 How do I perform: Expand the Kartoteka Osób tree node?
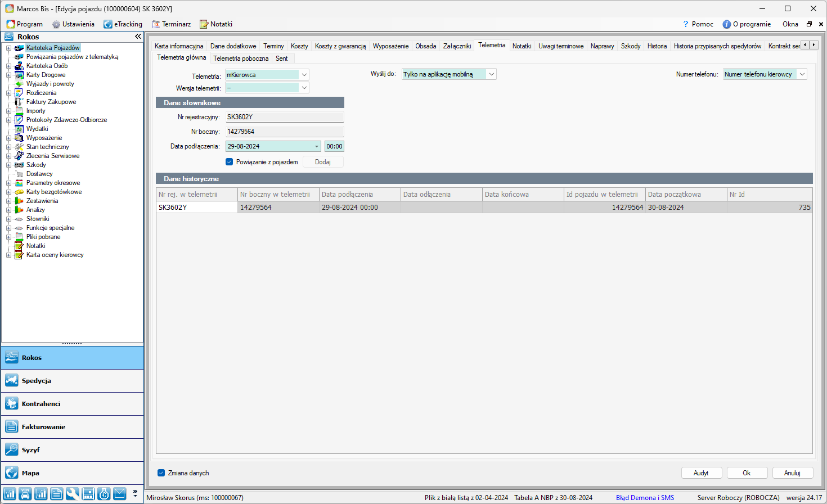click(x=8, y=66)
